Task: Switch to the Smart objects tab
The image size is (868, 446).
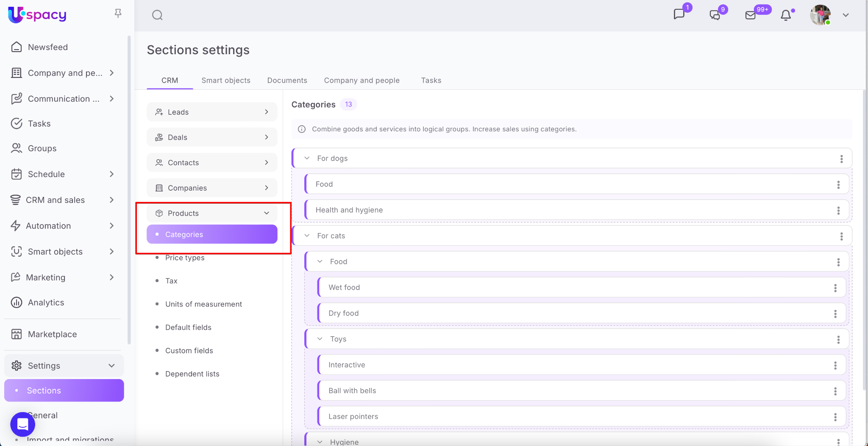Action: coord(226,80)
